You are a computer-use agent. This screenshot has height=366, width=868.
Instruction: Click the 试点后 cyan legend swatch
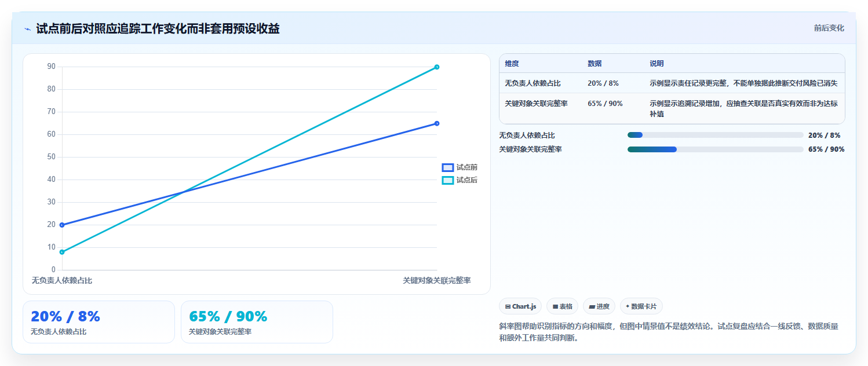click(x=448, y=180)
